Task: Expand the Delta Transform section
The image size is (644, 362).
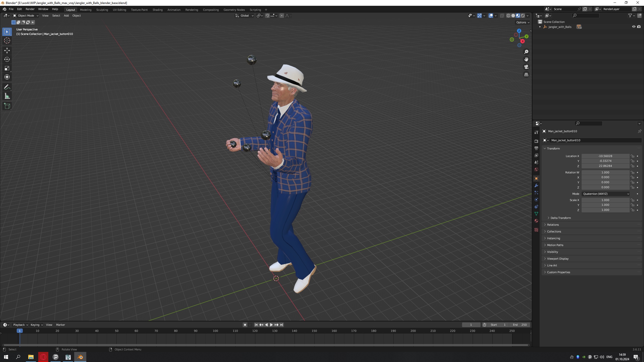Action: [x=560, y=218]
